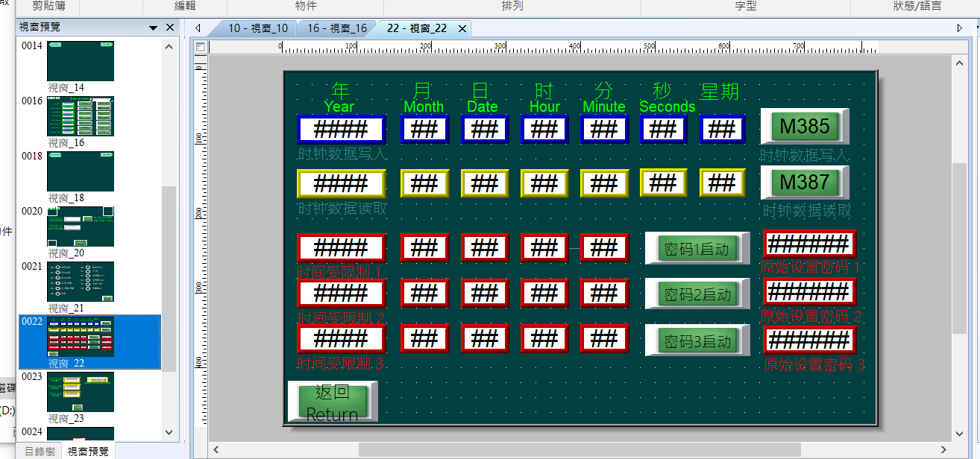Select the blue Year #### input field
The height and width of the screenshot is (459, 980).
(340, 129)
